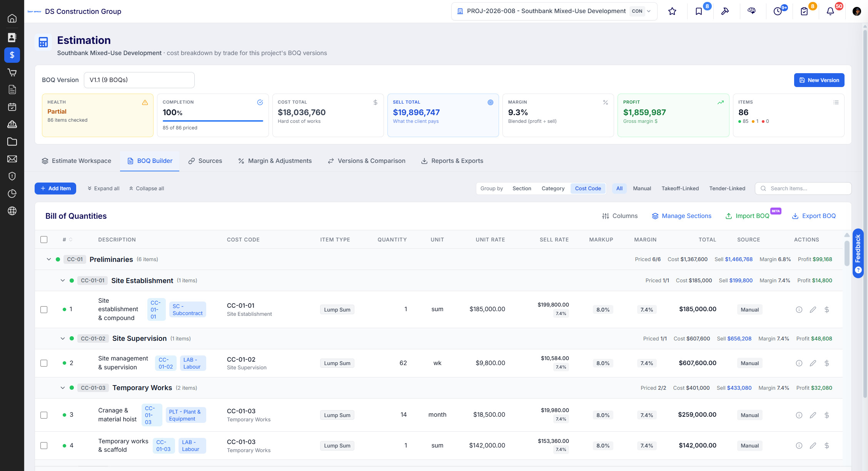The image size is (868, 471).
Task: Click the home icon in sidebar
Action: pyautogui.click(x=12, y=18)
